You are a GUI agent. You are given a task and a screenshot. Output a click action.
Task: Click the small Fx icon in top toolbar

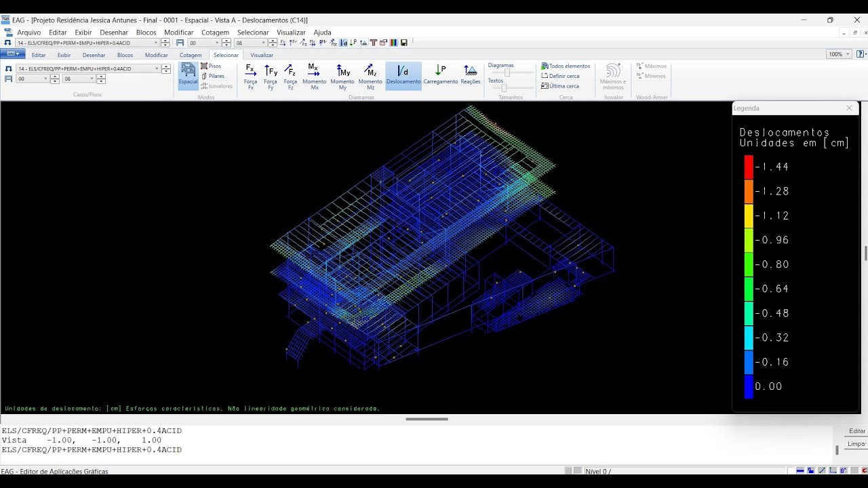tap(283, 43)
